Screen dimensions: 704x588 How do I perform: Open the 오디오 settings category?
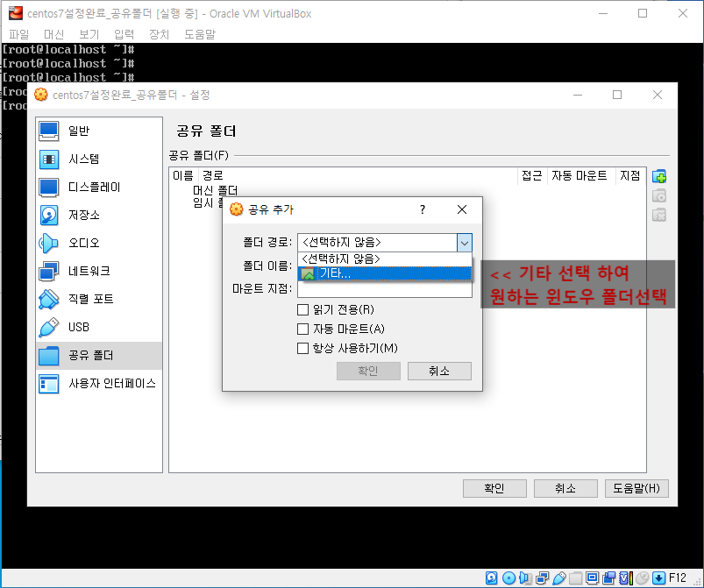coord(99,244)
